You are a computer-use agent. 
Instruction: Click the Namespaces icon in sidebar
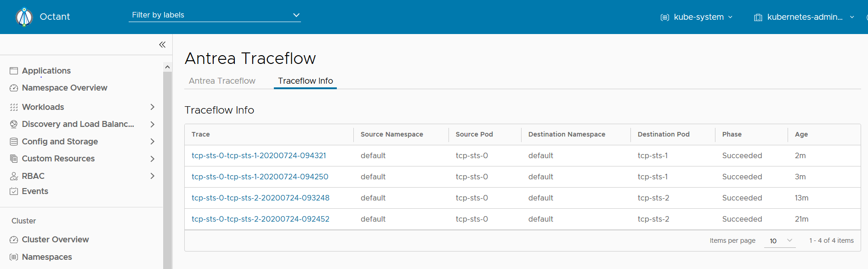click(x=14, y=257)
